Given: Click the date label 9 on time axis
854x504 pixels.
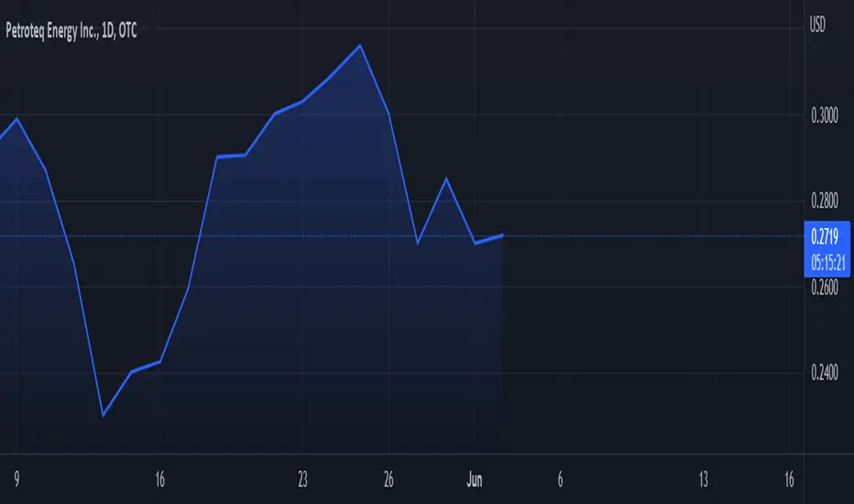Looking at the screenshot, I should point(16,479).
